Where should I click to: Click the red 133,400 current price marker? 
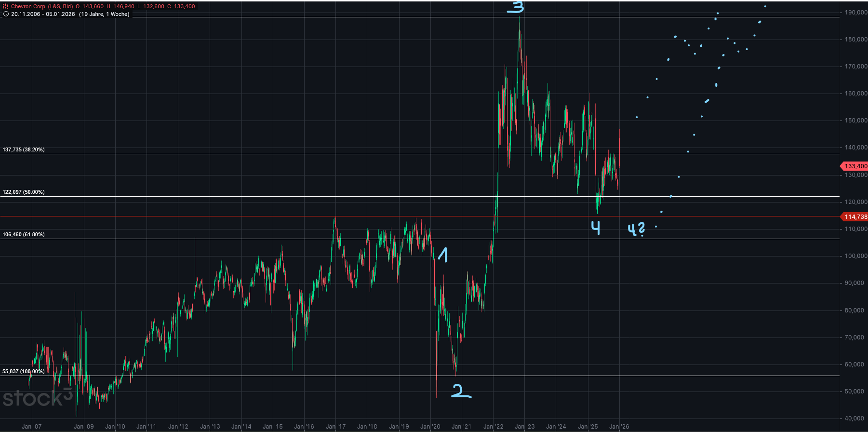coord(855,166)
